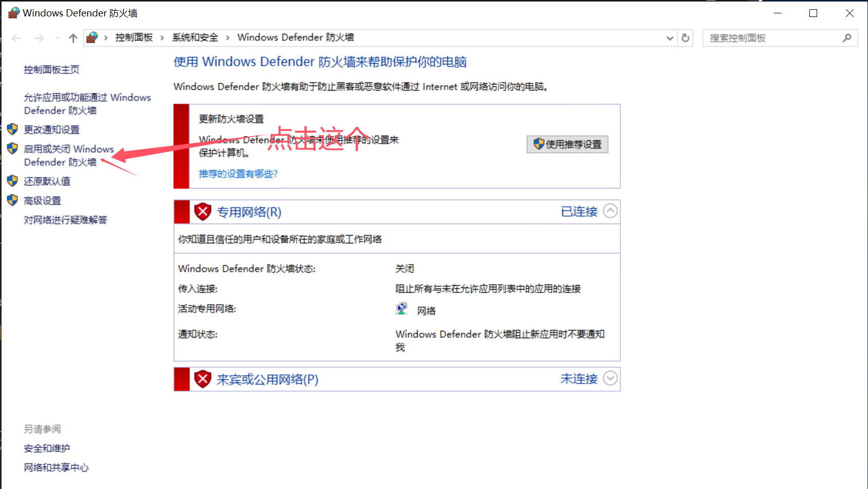Go up one level with the up arrow
This screenshot has width=868, height=489.
click(73, 38)
